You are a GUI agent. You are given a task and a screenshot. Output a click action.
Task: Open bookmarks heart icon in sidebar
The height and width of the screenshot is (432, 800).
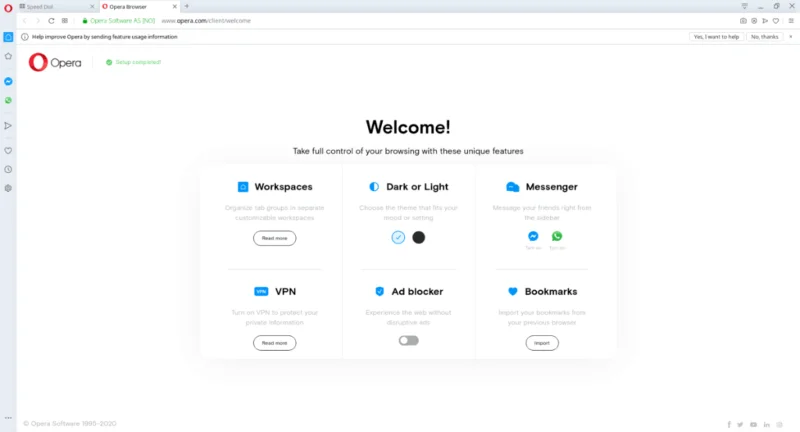point(8,150)
